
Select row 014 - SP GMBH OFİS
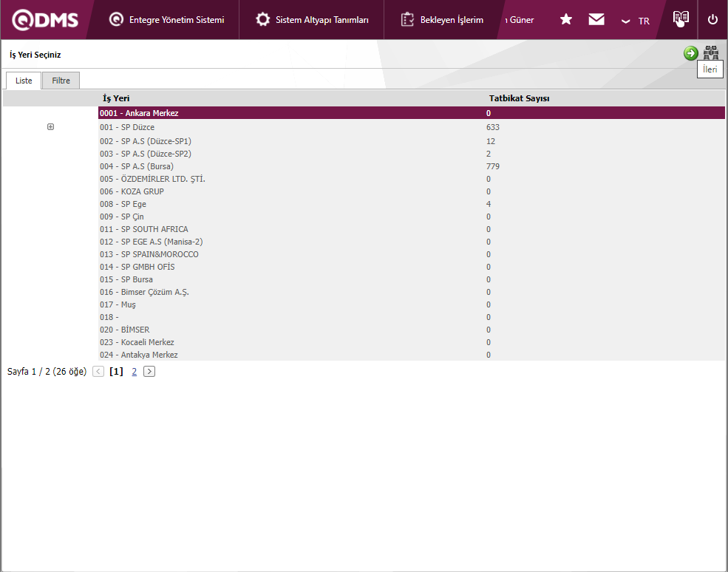412,267
